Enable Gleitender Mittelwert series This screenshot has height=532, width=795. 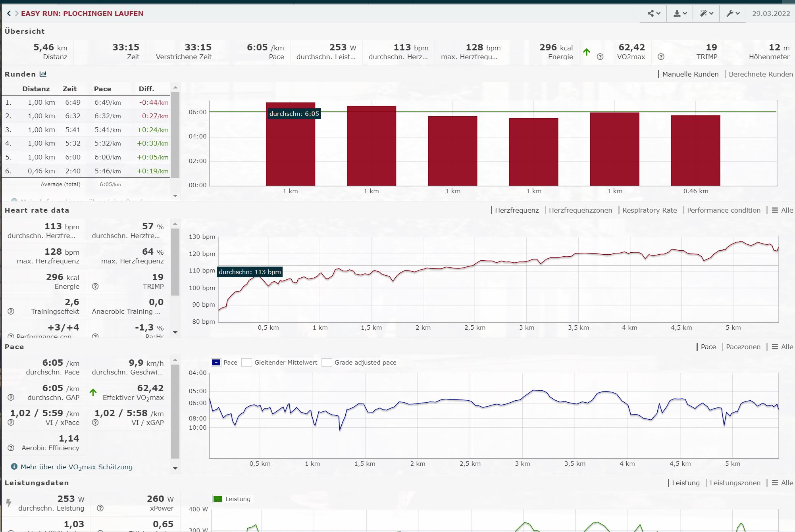click(247, 362)
